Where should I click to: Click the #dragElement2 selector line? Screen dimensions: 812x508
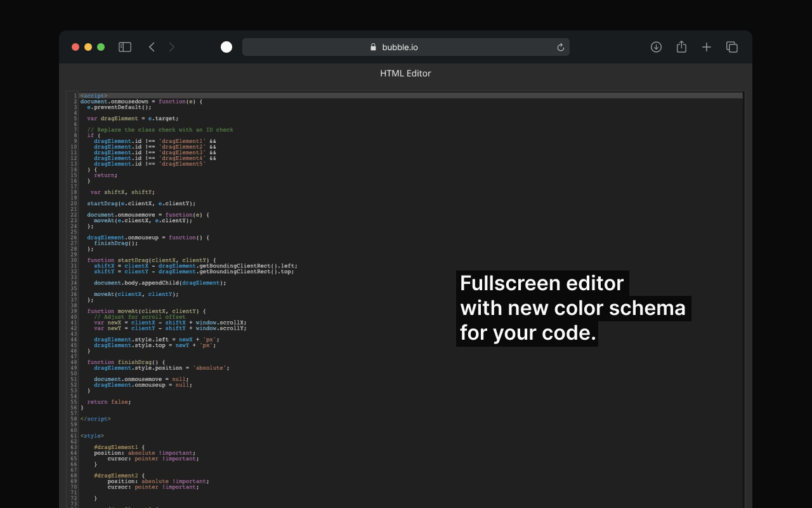point(119,476)
